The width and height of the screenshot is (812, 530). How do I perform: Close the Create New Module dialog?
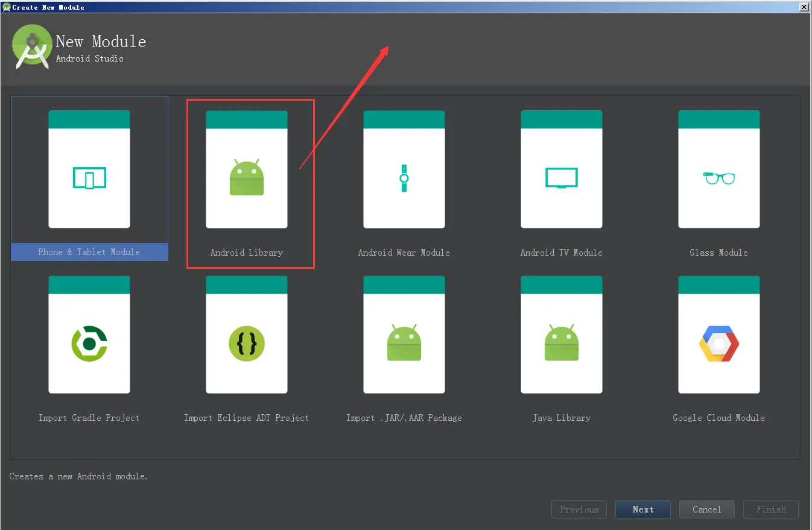pos(804,7)
